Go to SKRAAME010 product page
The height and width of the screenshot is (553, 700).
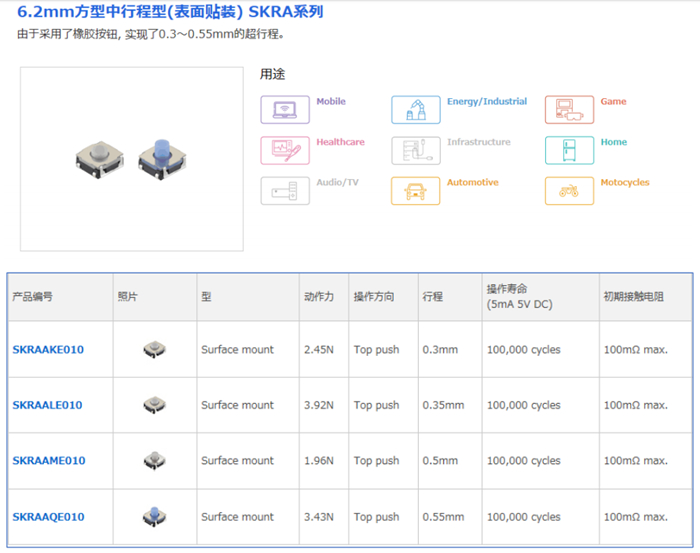[48, 461]
